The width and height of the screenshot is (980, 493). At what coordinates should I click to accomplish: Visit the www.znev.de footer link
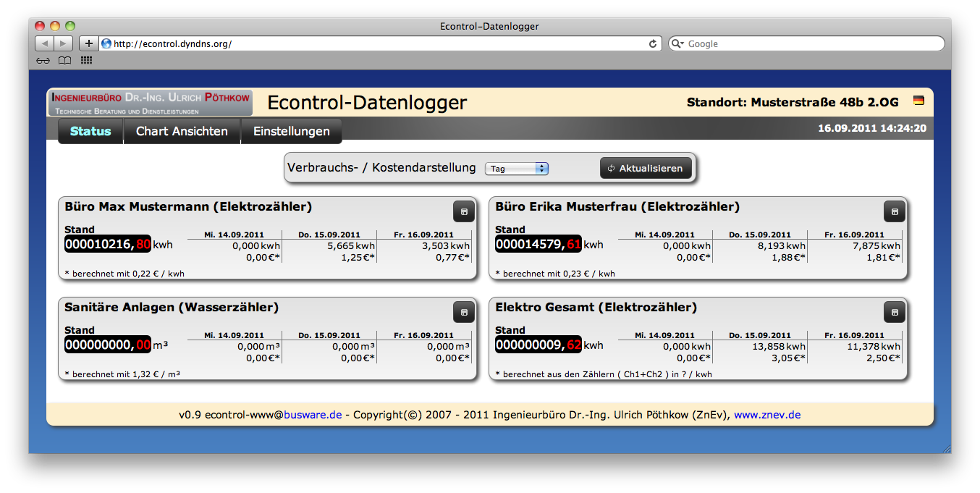pyautogui.click(x=767, y=415)
